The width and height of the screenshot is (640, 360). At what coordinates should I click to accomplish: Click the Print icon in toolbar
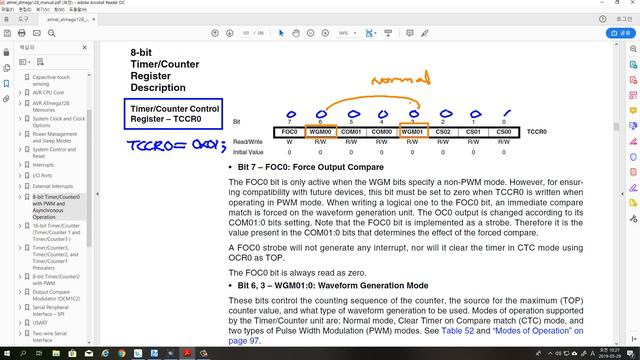pos(22,33)
